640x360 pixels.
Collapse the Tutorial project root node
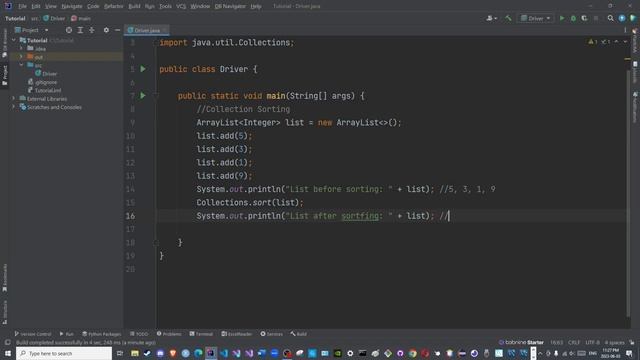pos(14,40)
